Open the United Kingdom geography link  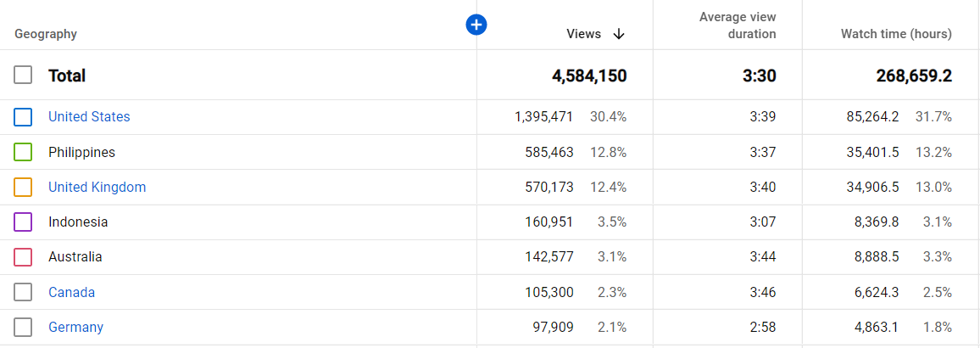(x=97, y=187)
